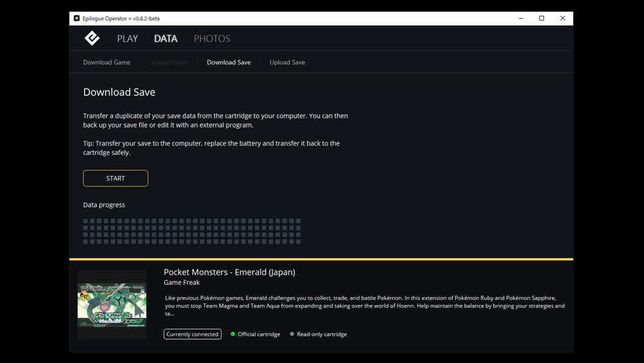Click the green Official cartridge indicator dot
Viewport: 644px width, 363px height.
tap(233, 334)
